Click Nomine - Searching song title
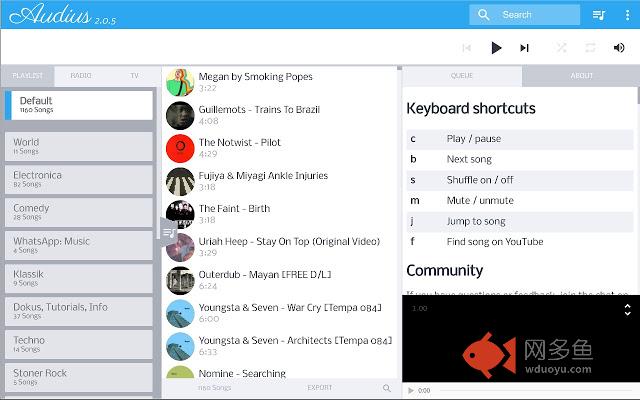This screenshot has width=640, height=400. 242,373
